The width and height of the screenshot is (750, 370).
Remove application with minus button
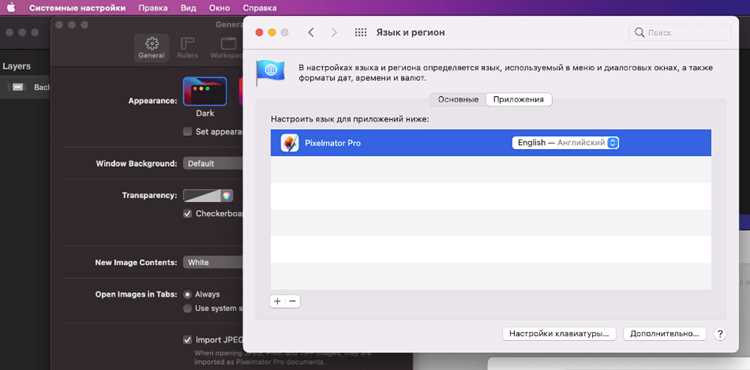point(293,301)
